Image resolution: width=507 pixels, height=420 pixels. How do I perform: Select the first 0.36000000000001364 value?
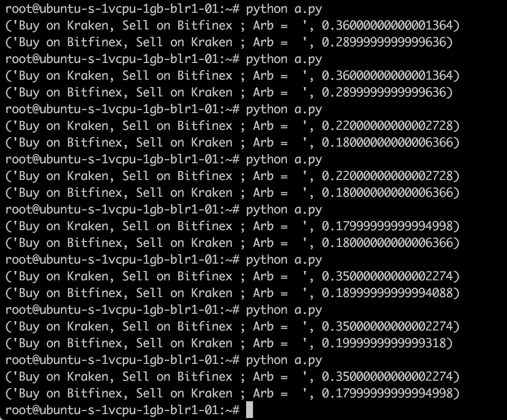387,26
